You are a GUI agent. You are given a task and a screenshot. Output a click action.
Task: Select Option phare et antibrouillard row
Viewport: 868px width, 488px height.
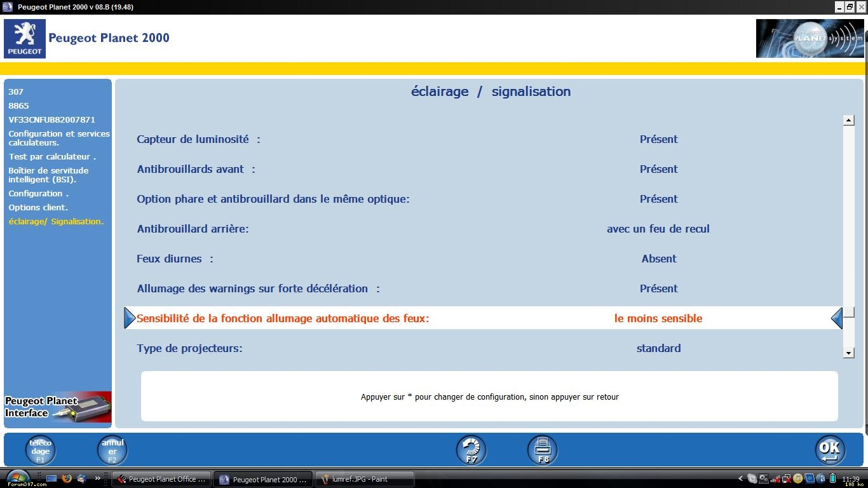(x=483, y=199)
